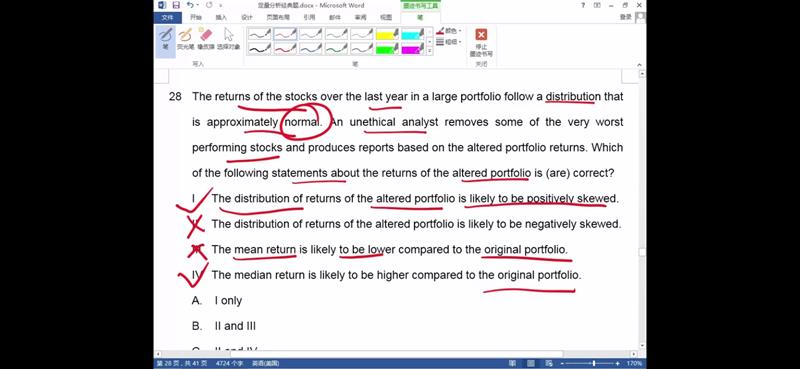The height and width of the screenshot is (369, 800).
Task: Pick the magenta highlighter pen style
Action: coord(413,48)
